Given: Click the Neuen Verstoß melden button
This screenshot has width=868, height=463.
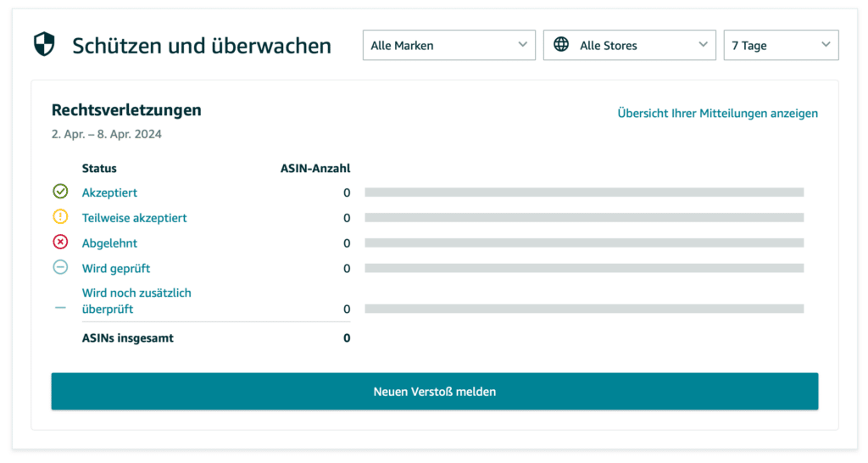Looking at the screenshot, I should pyautogui.click(x=435, y=392).
